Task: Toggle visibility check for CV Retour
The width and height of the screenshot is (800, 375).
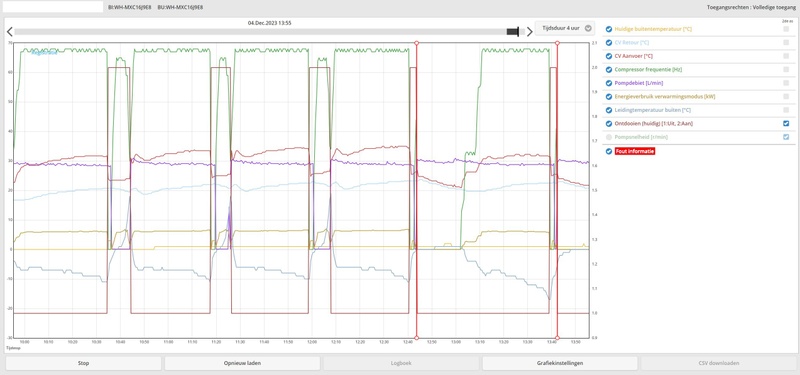Action: 609,43
